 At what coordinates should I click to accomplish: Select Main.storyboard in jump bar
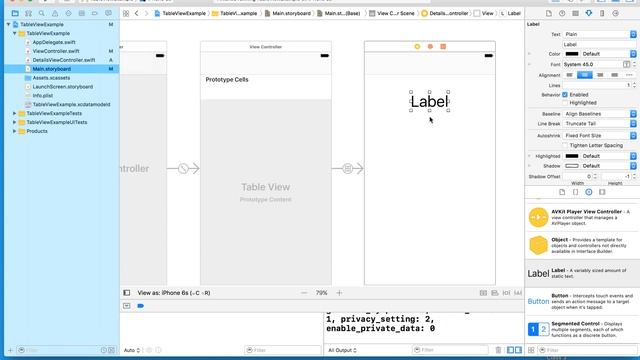coord(288,13)
